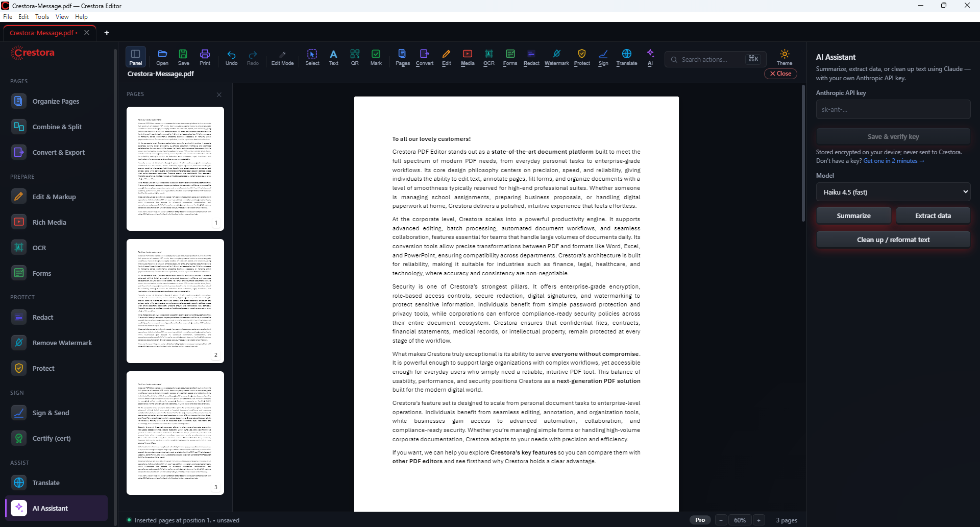Screen dimensions: 980x527
Task: Open the Help menu
Action: tap(81, 17)
